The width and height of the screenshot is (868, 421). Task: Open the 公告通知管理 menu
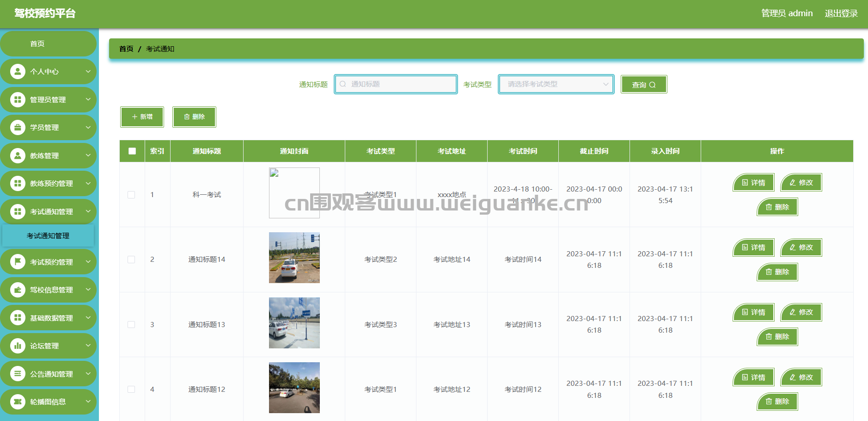(48, 374)
